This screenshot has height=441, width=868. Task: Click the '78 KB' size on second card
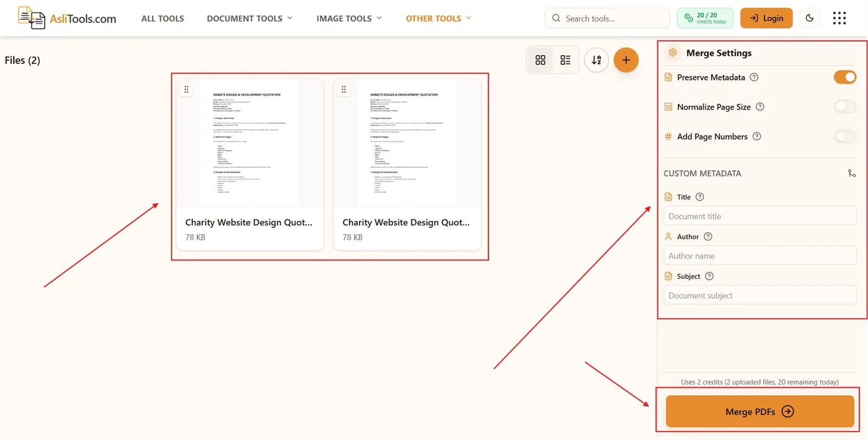pos(352,237)
